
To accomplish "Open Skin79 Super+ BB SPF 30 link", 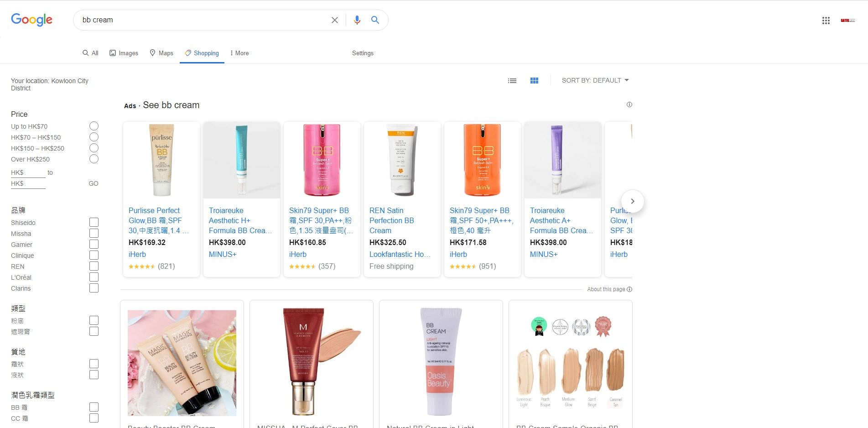I will click(x=321, y=220).
